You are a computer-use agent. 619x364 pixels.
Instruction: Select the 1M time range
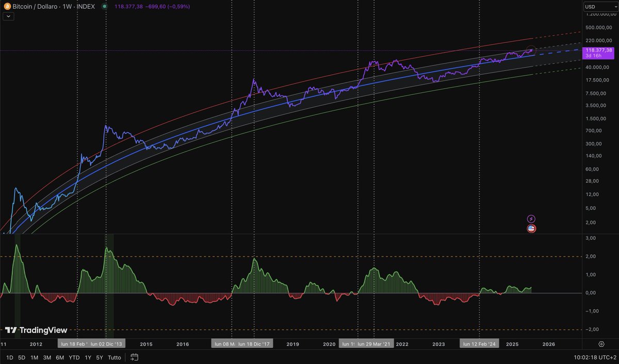pyautogui.click(x=34, y=357)
